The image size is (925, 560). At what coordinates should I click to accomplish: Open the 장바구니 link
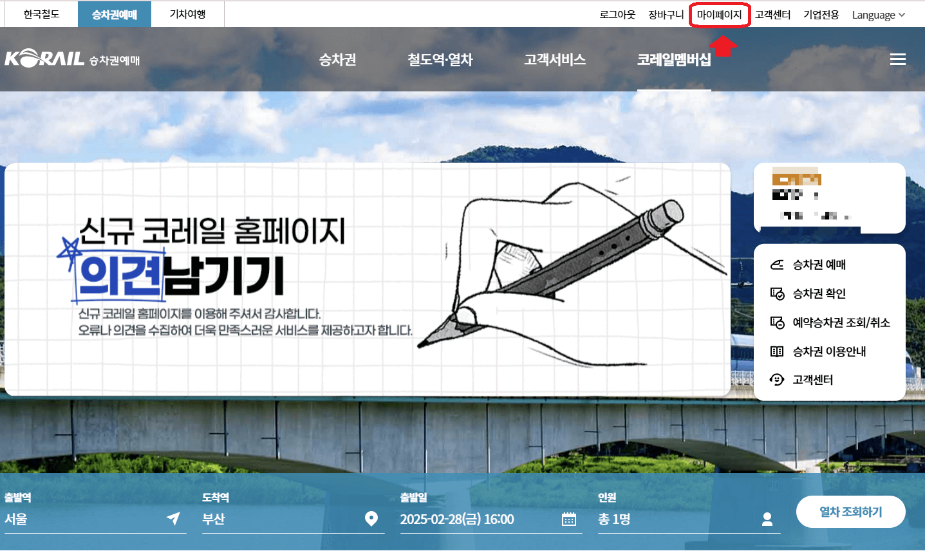[x=666, y=15]
